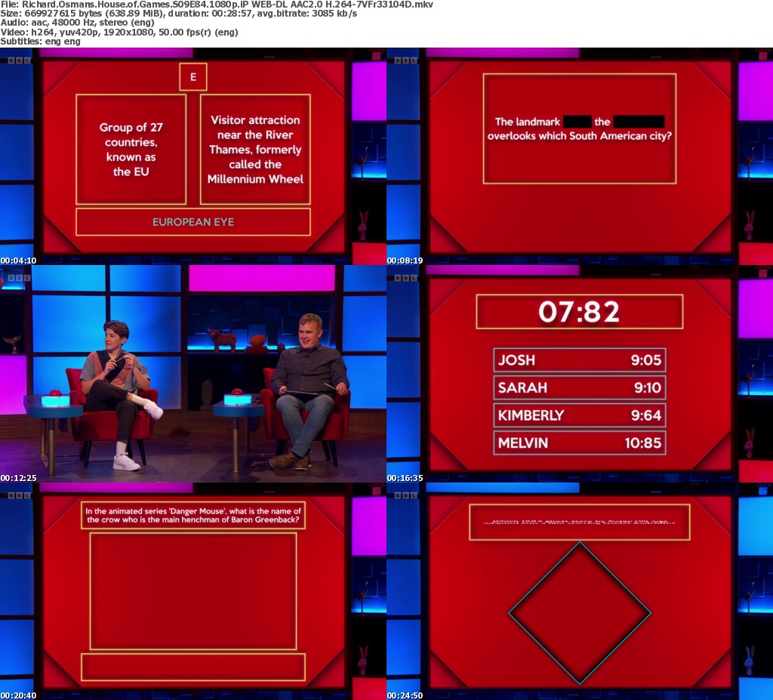Click the 'EUROPEAN EYE' answer box
Screen dimensions: 773x700
(x=192, y=222)
